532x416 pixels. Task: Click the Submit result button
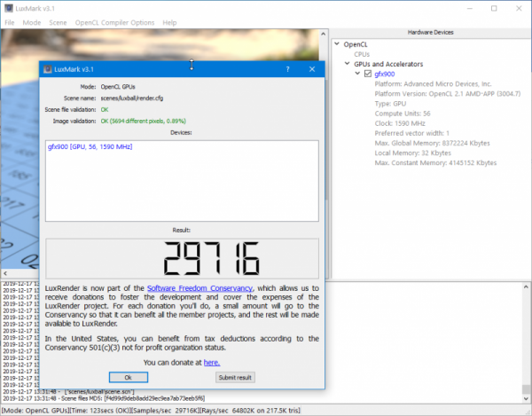click(235, 377)
